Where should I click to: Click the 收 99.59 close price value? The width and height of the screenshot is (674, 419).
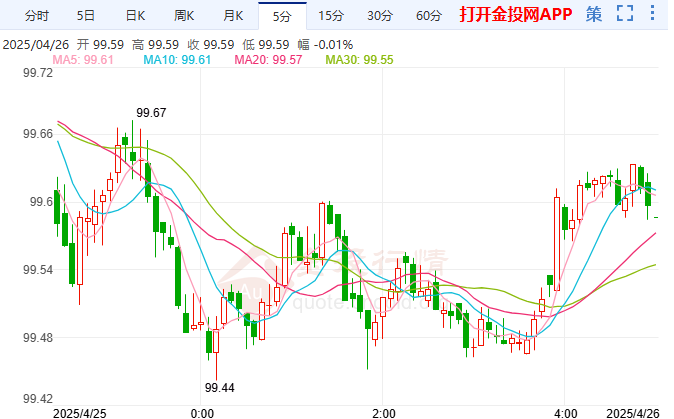coord(211,45)
